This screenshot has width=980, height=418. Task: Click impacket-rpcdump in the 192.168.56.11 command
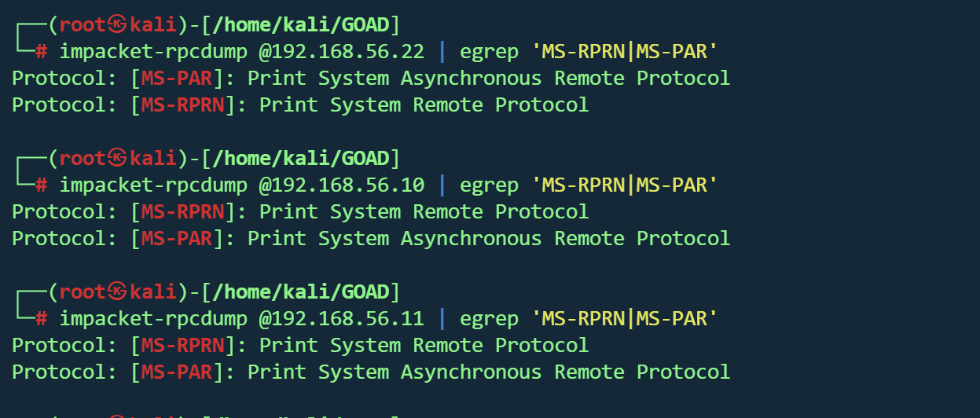(153, 319)
